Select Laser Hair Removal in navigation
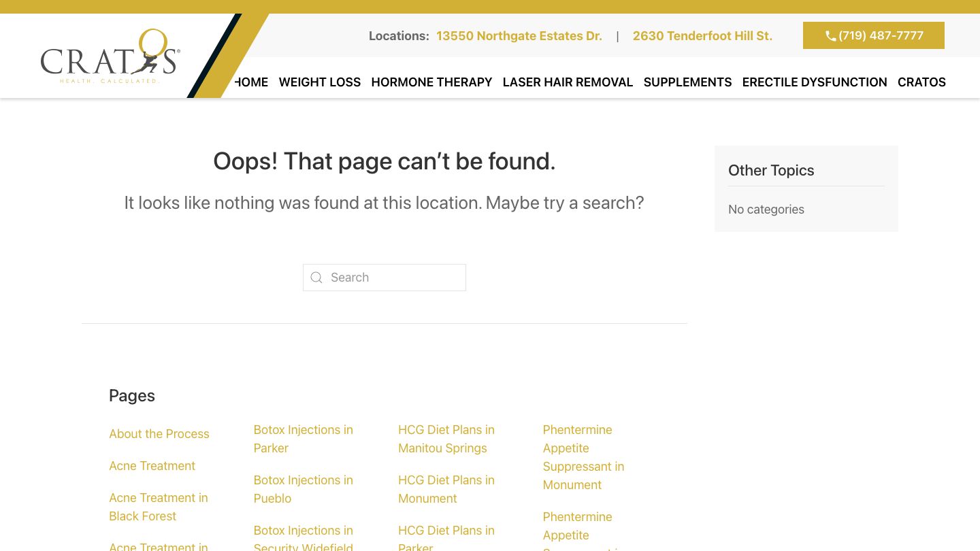Image resolution: width=980 pixels, height=551 pixels. [x=568, y=82]
